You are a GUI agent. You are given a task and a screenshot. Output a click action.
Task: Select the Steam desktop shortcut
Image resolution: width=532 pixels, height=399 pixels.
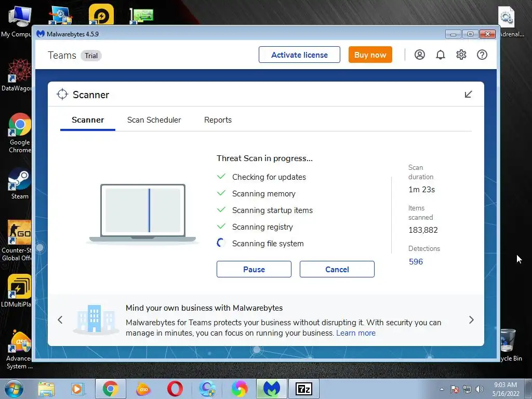[x=20, y=183]
